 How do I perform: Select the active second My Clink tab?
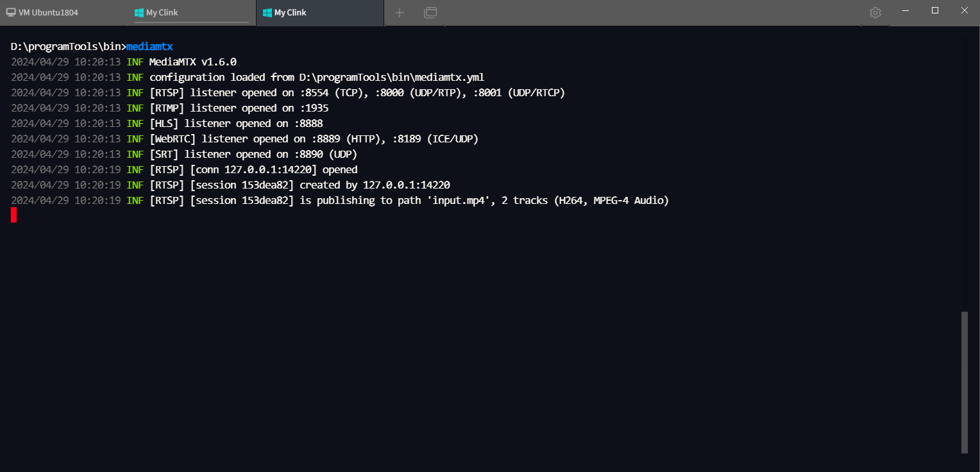click(320, 13)
